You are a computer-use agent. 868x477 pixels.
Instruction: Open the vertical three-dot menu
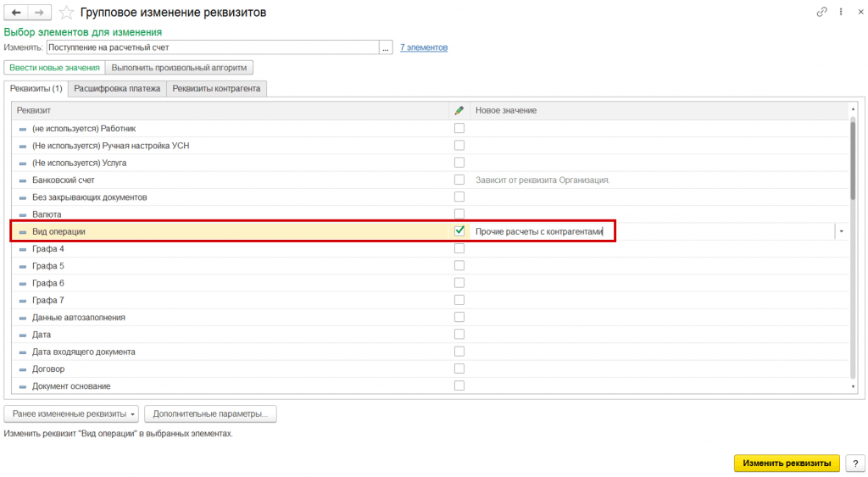(x=838, y=13)
